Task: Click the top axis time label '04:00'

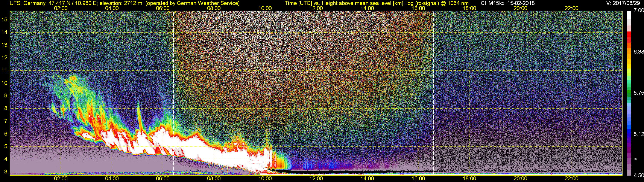Action: pyautogui.click(x=112, y=8)
